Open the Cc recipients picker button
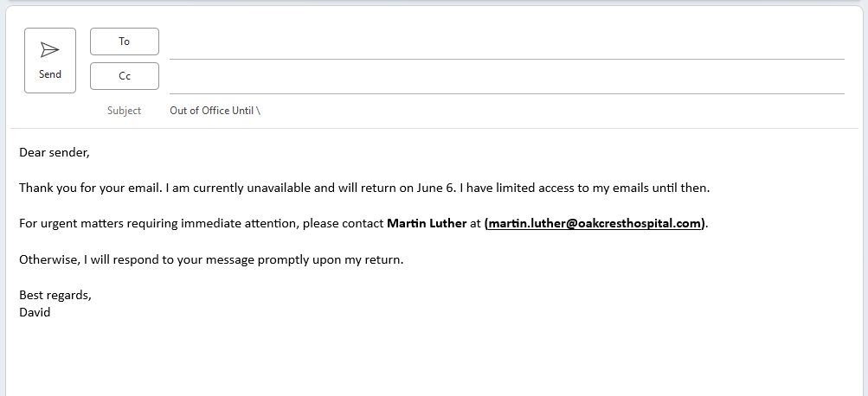 click(x=125, y=76)
